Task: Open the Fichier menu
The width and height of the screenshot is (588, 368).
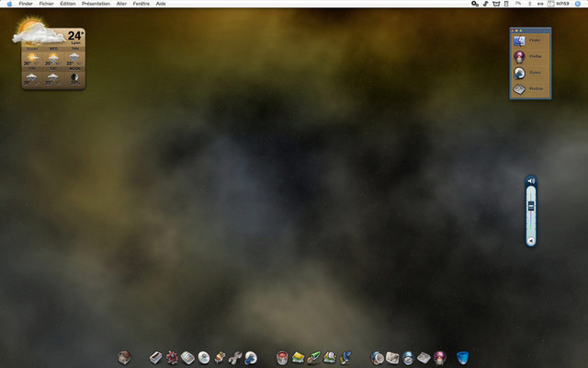Action: [x=46, y=4]
